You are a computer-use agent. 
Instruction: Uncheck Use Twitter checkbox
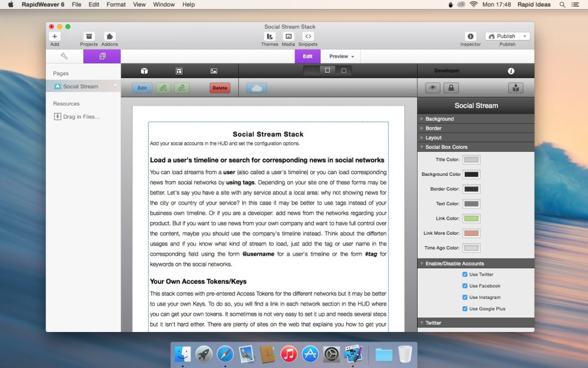click(x=465, y=274)
